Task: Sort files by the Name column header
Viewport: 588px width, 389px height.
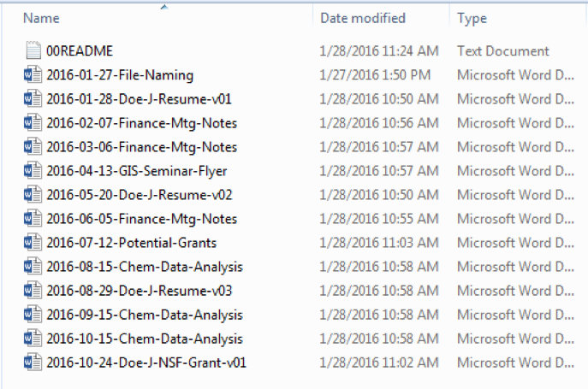Action: click(x=41, y=18)
